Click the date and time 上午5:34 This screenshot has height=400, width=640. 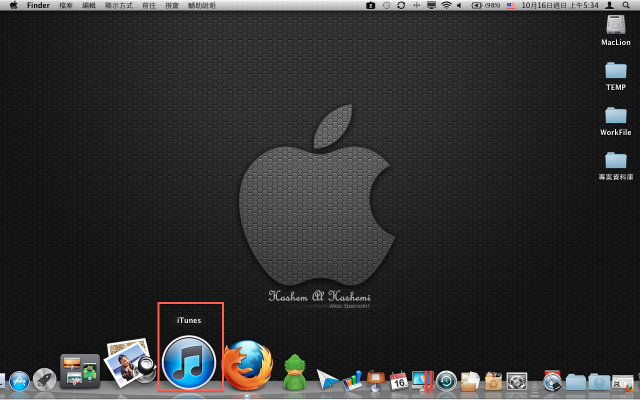560,5
